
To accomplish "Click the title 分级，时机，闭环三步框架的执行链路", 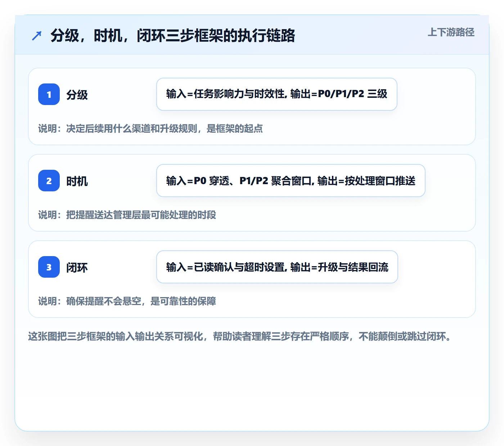I will click(173, 36).
